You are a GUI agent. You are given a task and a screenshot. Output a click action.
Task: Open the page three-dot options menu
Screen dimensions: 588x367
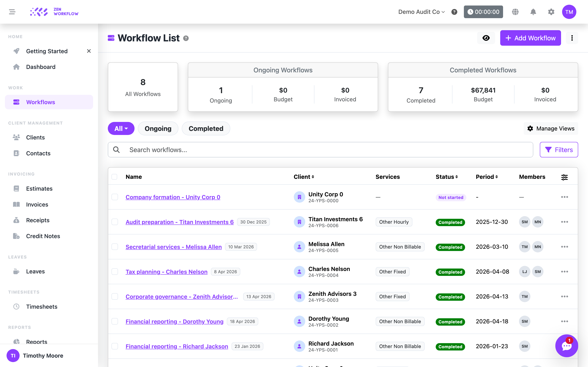click(x=572, y=38)
